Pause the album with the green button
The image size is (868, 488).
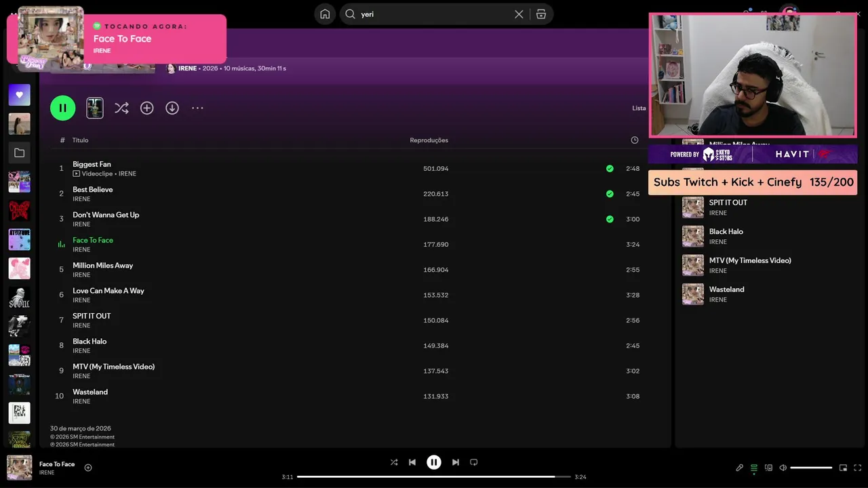[x=63, y=108]
